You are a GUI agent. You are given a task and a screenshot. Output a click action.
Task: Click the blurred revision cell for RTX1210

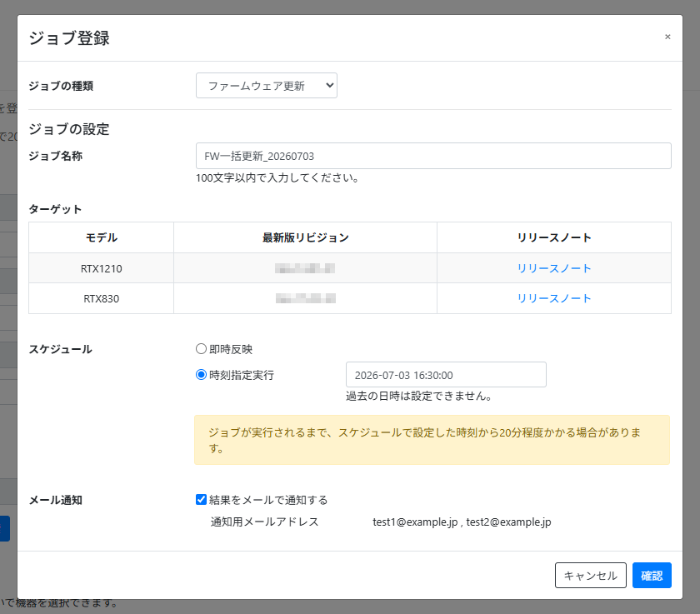tap(305, 268)
